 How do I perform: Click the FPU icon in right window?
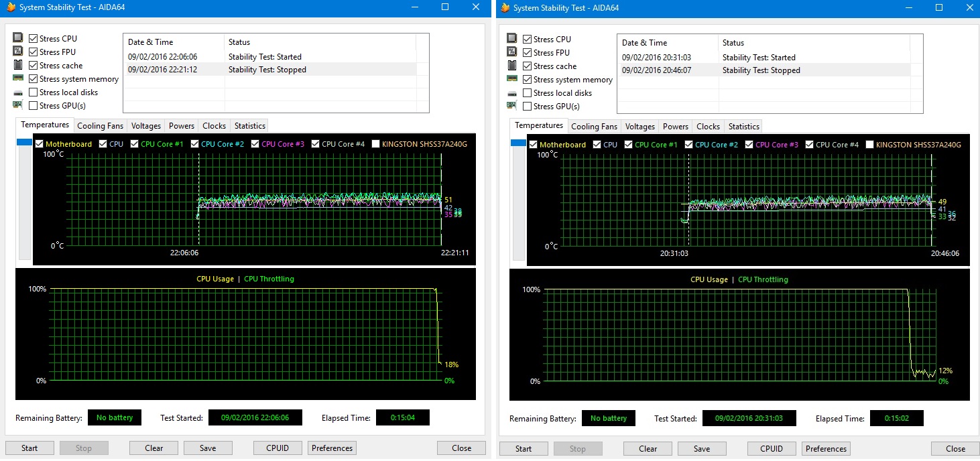[512, 52]
